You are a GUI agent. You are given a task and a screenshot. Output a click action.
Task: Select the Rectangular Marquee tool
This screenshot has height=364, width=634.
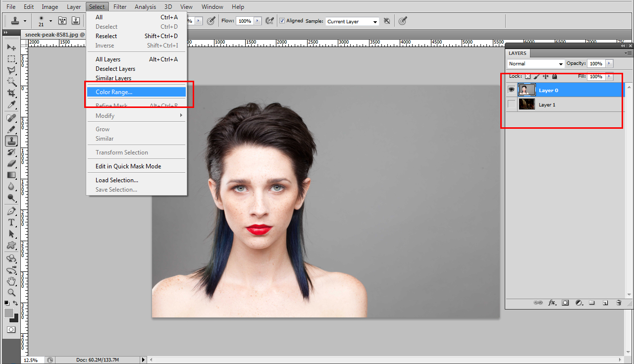pyautogui.click(x=11, y=58)
